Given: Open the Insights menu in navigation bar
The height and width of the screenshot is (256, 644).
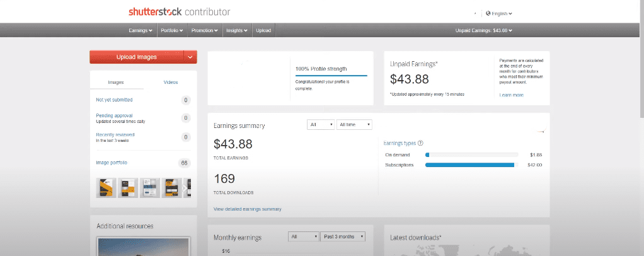Looking at the screenshot, I should point(237,30).
